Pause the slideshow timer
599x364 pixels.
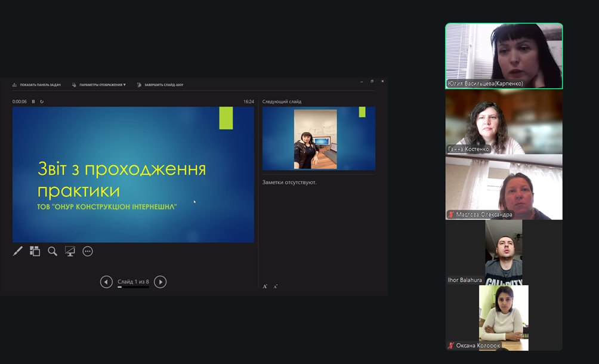[x=33, y=101]
